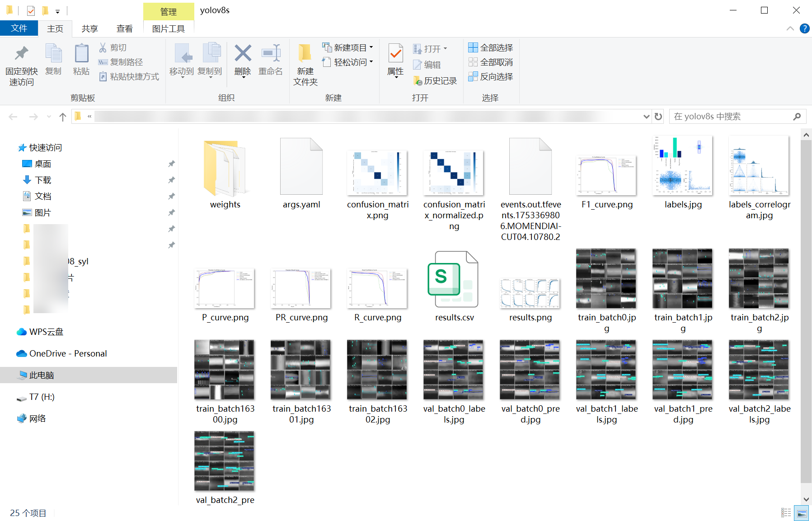This screenshot has width=812, height=521.
Task: Select the results.csv file
Action: tap(454, 285)
